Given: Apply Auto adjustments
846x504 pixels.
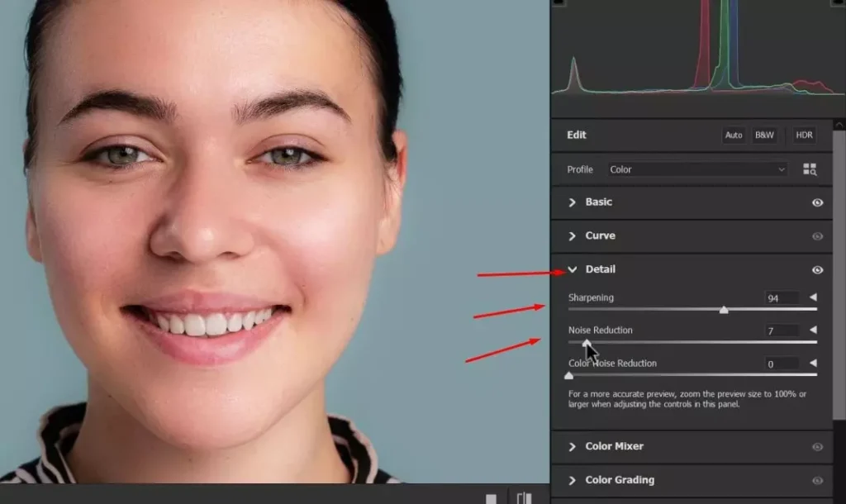Looking at the screenshot, I should point(733,136).
